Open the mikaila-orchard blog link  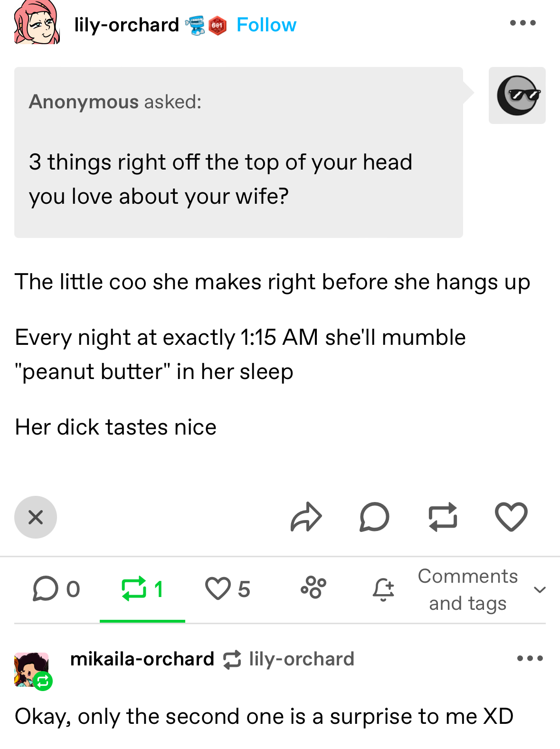tap(142, 659)
